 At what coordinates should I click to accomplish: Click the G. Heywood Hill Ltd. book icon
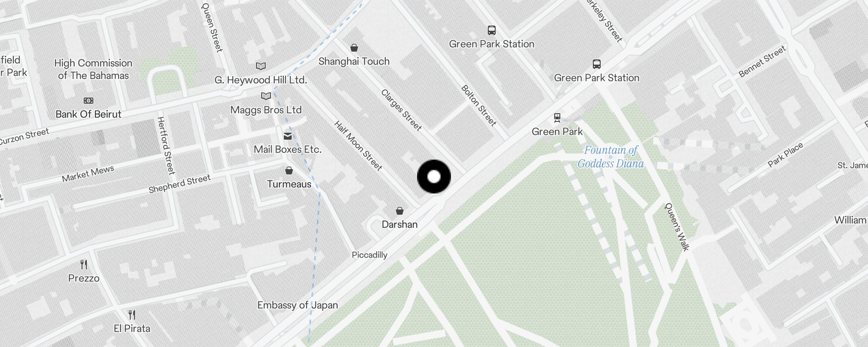[261, 66]
